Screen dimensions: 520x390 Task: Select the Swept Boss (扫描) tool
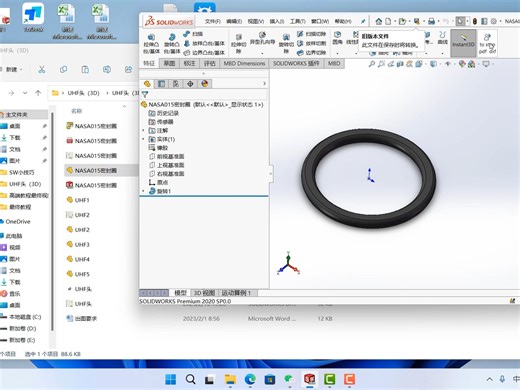pos(193,34)
